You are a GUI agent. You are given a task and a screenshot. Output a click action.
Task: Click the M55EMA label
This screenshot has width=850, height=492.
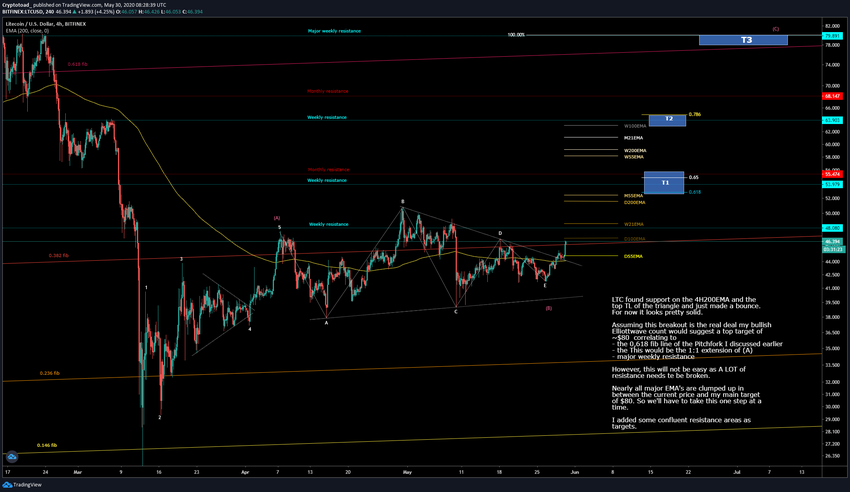pyautogui.click(x=633, y=196)
